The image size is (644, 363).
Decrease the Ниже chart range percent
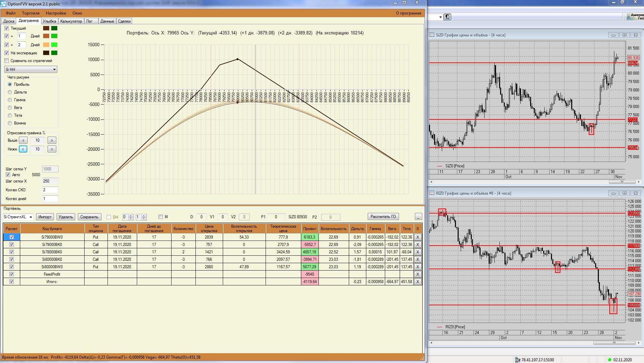(23, 149)
